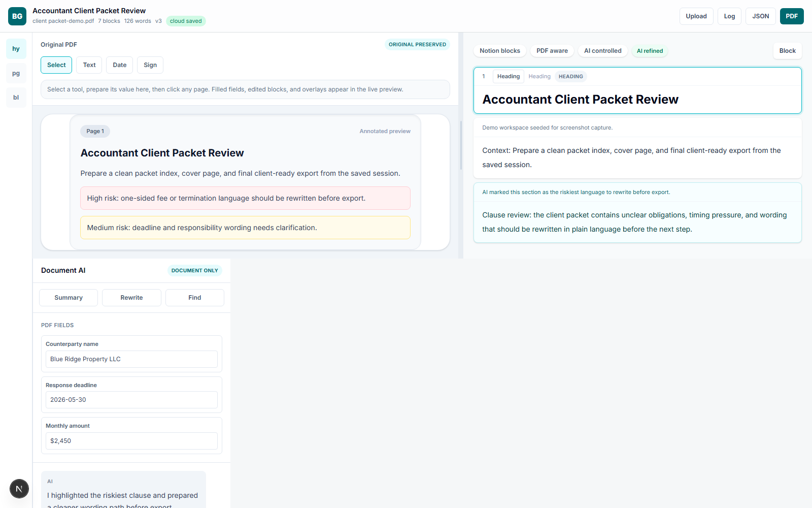Click the cloud saved status badge
The image size is (812, 508).
[x=186, y=21]
